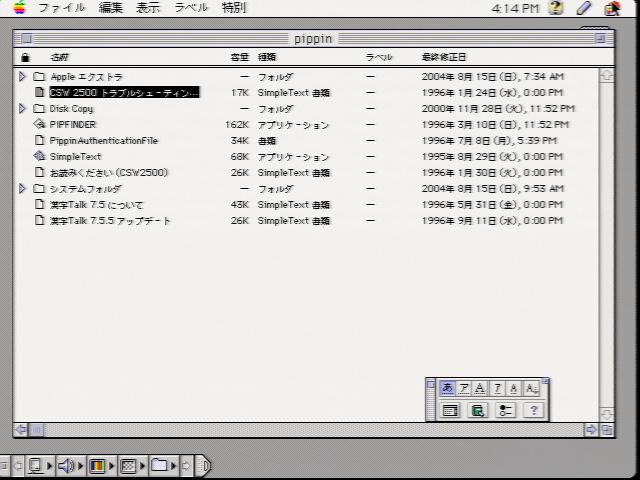Collapse the Control Strip with its end tab

[x=203, y=465]
